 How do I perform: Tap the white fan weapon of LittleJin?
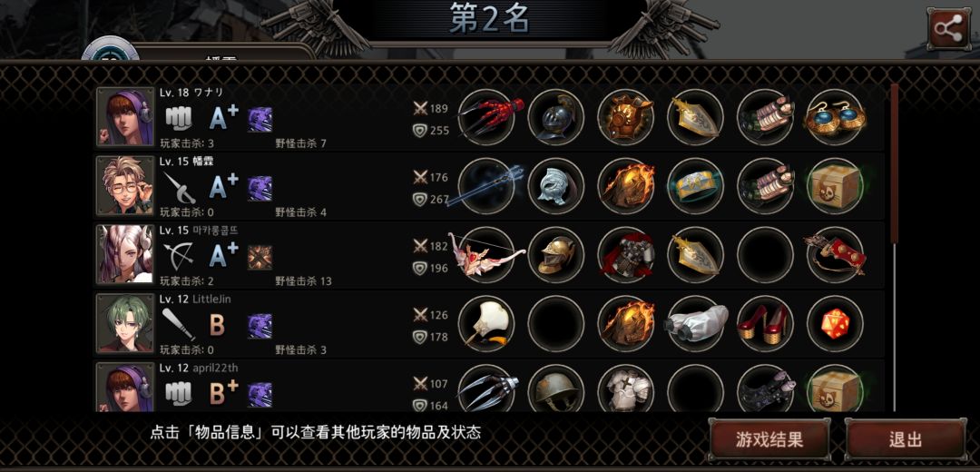click(x=487, y=324)
